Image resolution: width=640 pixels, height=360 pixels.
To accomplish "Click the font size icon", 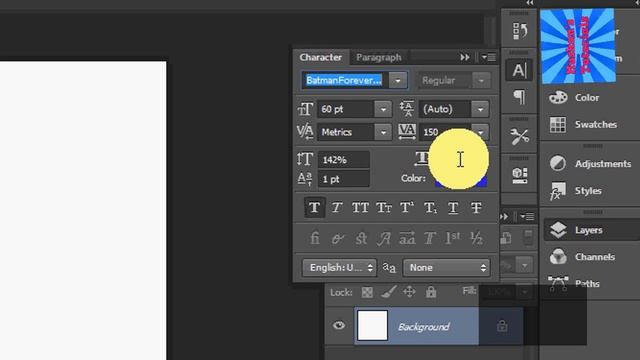I will coord(305,109).
